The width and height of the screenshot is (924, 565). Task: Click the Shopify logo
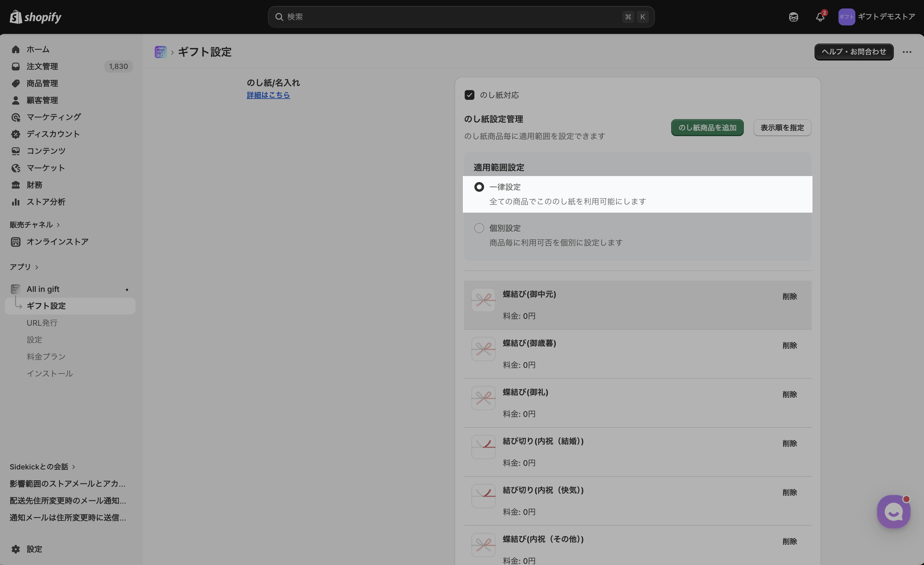pyautogui.click(x=36, y=17)
